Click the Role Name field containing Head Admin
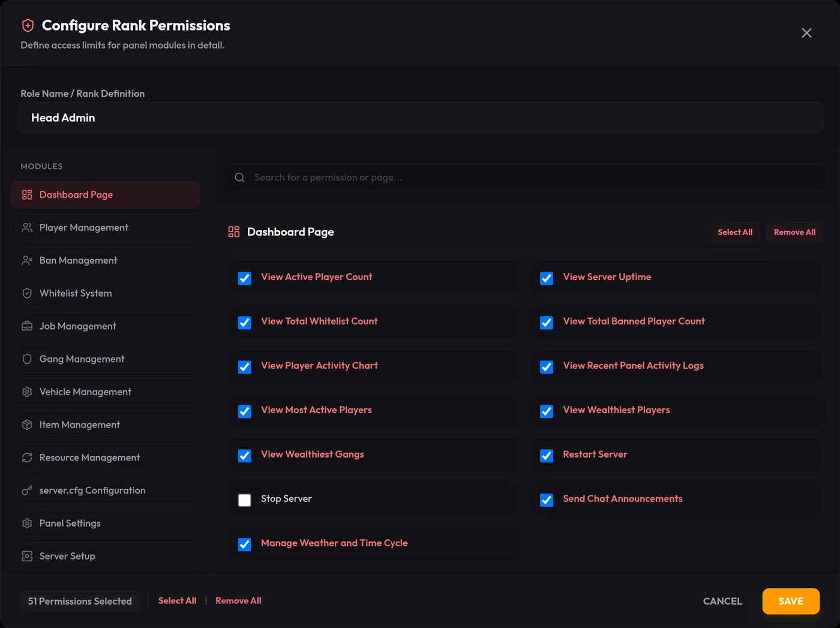This screenshot has height=628, width=840. pyautogui.click(x=420, y=118)
